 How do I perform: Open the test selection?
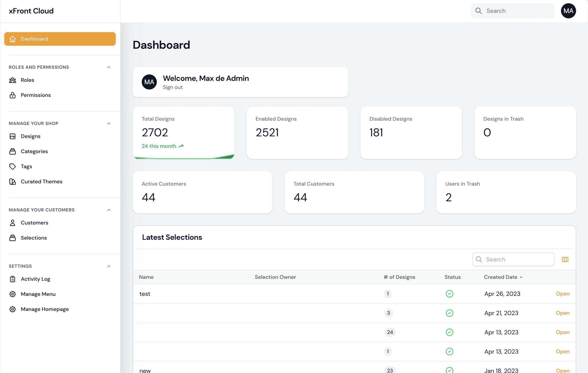[x=563, y=294]
